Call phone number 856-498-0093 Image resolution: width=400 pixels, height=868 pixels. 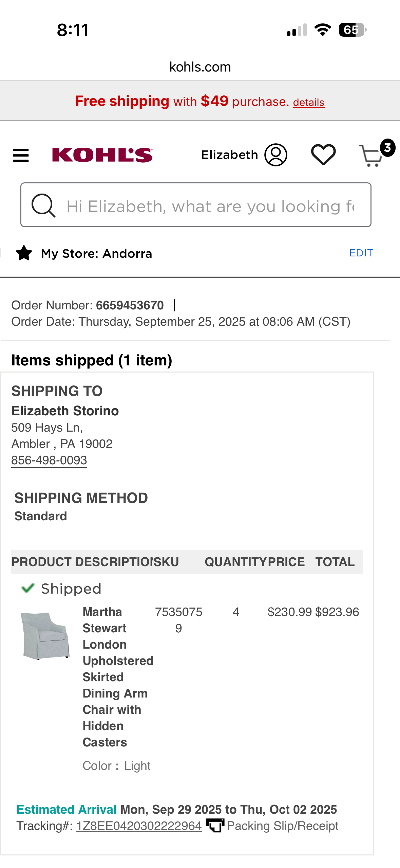coord(49,460)
